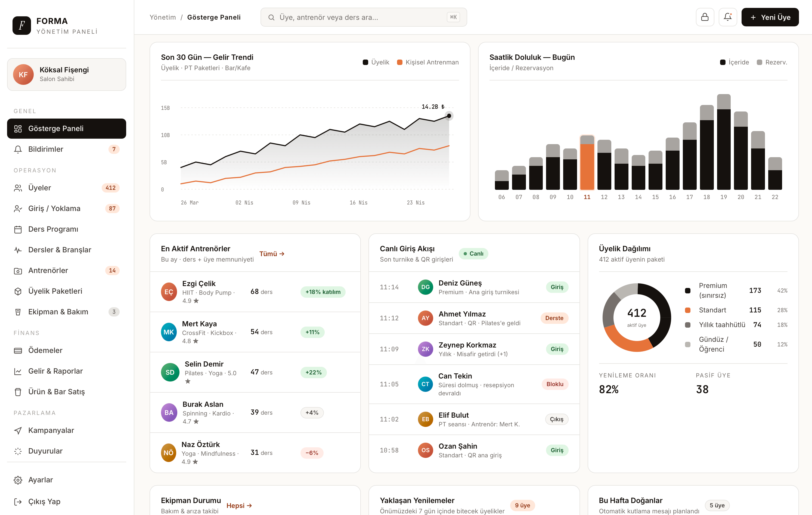Click the Kampanyalar paper plane icon
This screenshot has height=515, width=812.
[x=18, y=430]
